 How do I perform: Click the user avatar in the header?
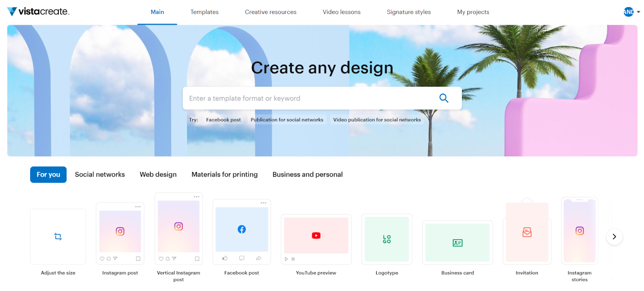(x=628, y=12)
